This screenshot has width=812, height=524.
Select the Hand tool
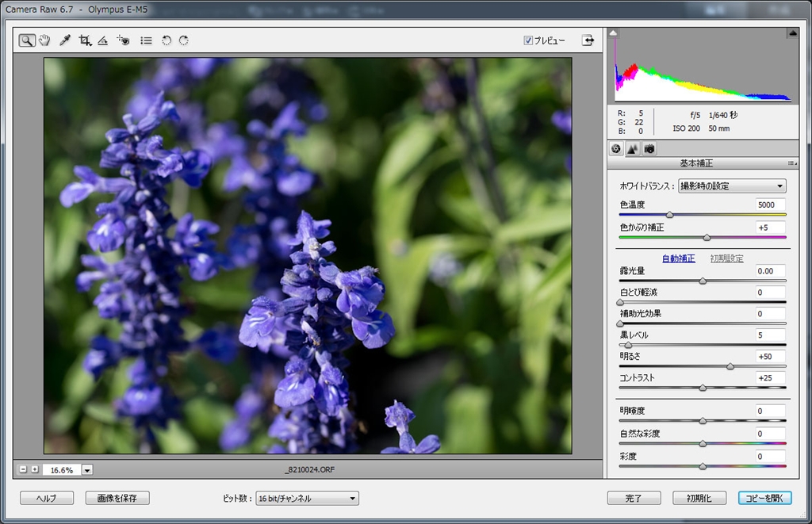coord(44,40)
